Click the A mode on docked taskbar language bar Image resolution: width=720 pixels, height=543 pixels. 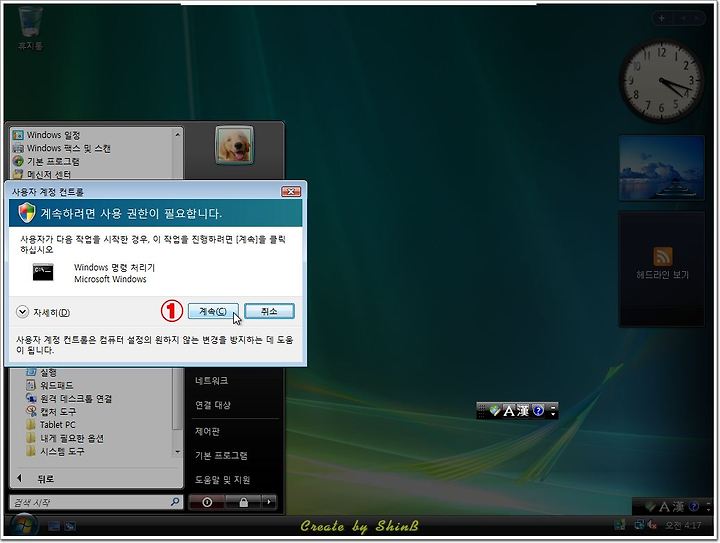pos(664,507)
